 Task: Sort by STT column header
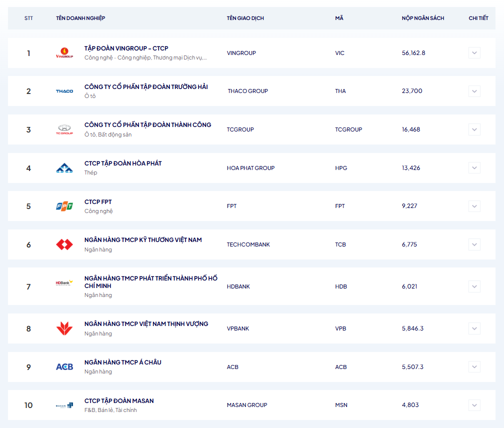click(28, 18)
